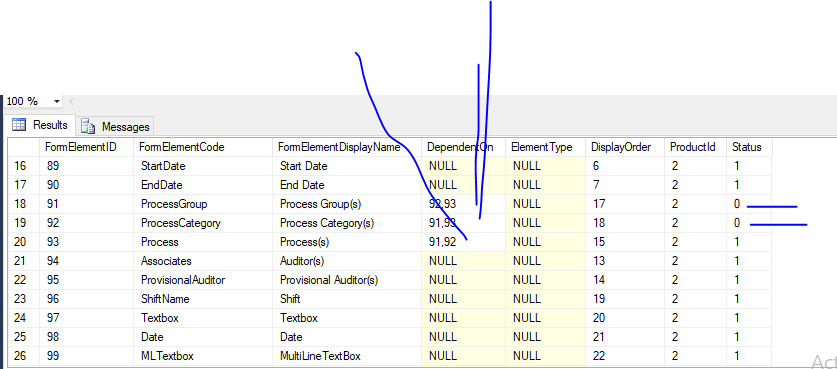
Task: Click Status value 0 in ProcessCategory row
Action: tap(749, 223)
